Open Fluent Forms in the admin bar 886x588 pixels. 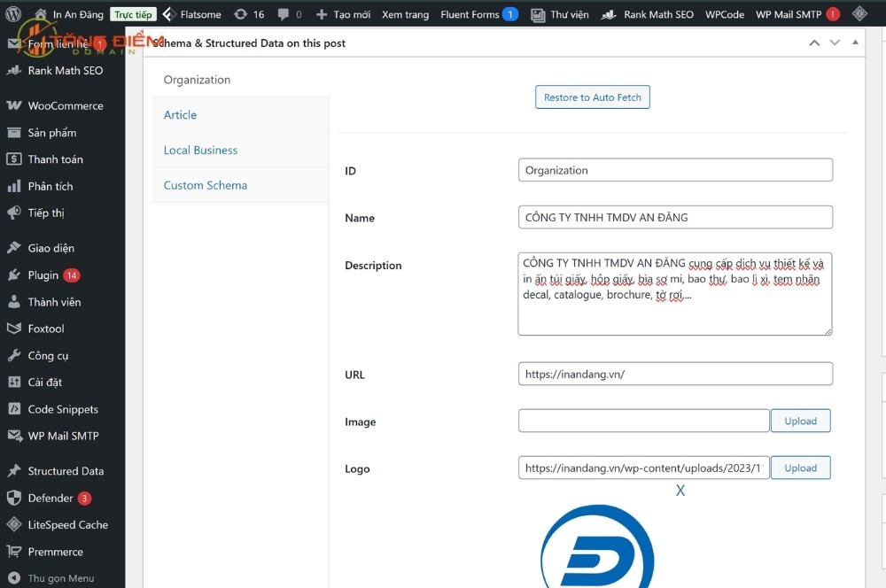479,14
